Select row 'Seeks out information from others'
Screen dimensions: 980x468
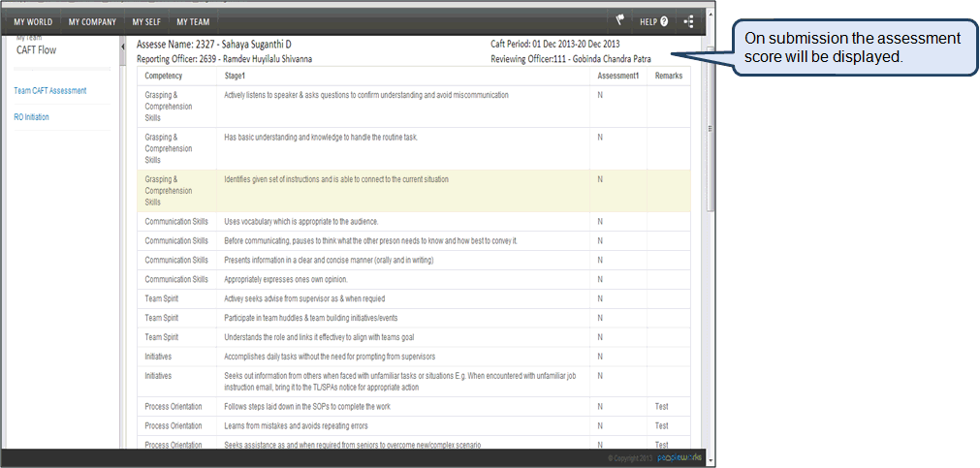414,381
